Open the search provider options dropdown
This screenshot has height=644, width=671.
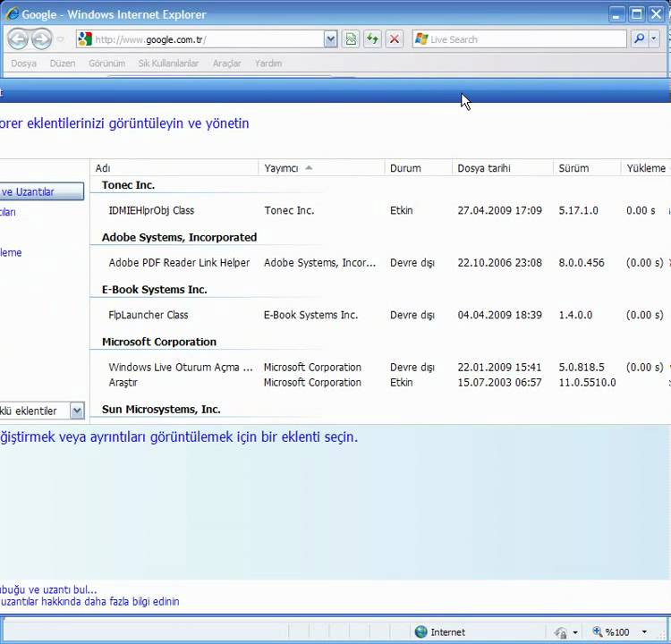pyautogui.click(x=653, y=39)
